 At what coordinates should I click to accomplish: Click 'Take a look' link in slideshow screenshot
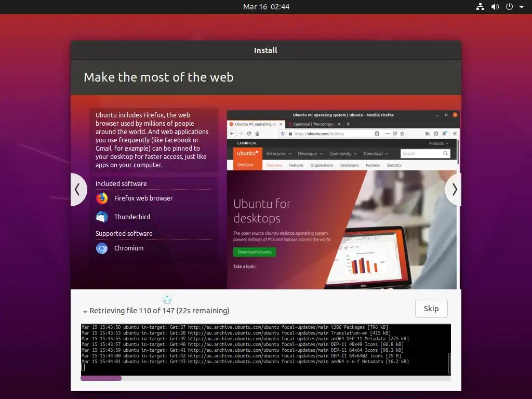pos(245,267)
